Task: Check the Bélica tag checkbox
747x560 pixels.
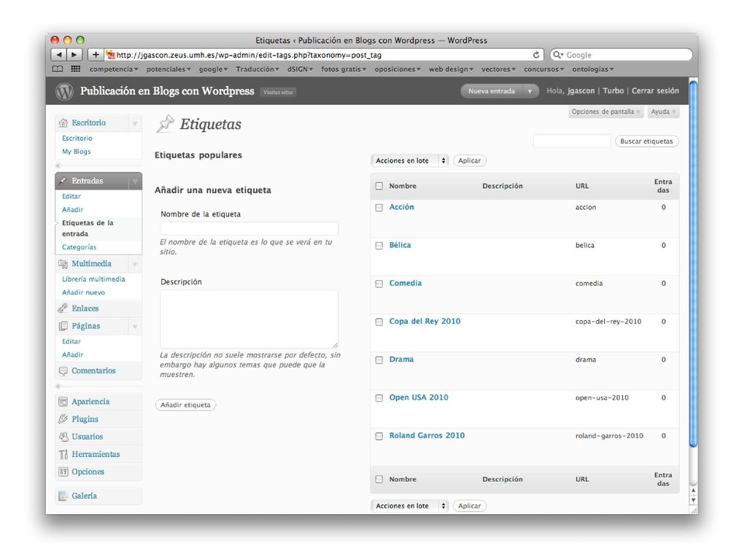Action: point(379,246)
